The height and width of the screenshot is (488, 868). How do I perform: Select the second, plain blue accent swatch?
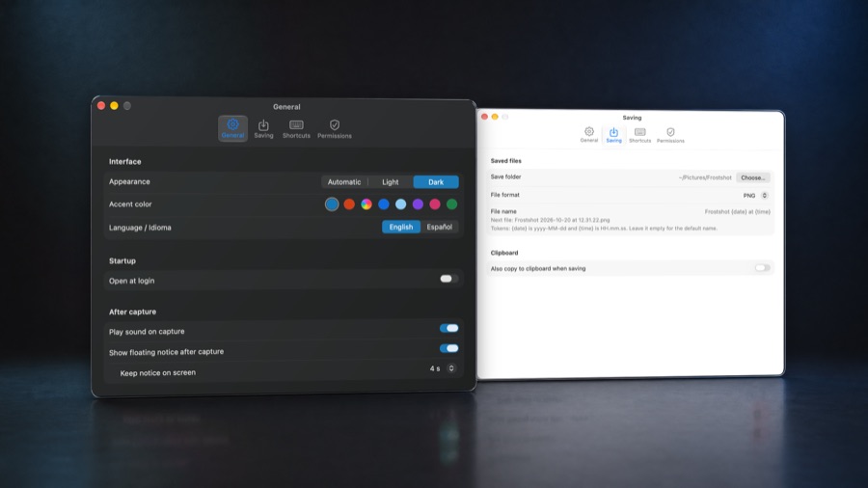tap(384, 204)
